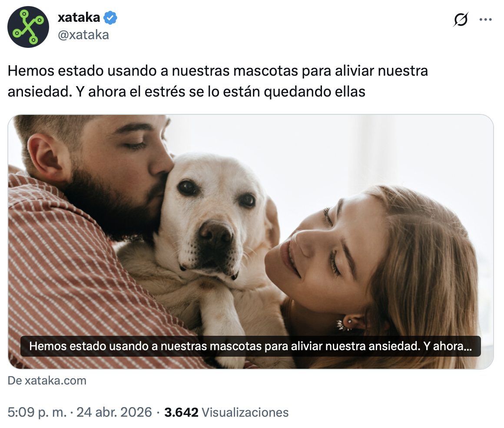Click the dark headline caption overlay
The width and height of the screenshot is (504, 428).
(x=251, y=346)
